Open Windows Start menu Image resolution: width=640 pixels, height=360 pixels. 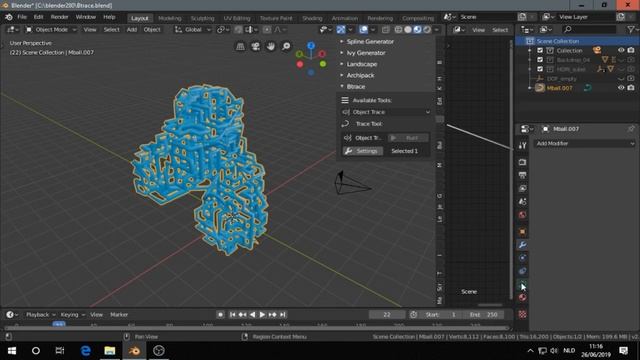(11, 351)
